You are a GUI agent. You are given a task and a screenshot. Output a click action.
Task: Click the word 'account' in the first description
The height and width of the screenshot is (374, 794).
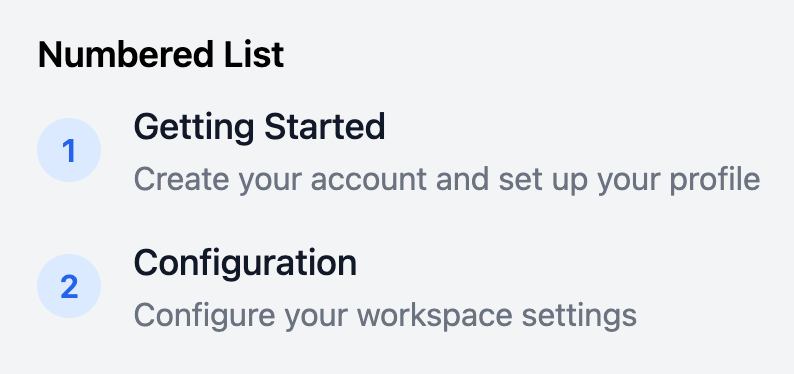click(x=368, y=179)
